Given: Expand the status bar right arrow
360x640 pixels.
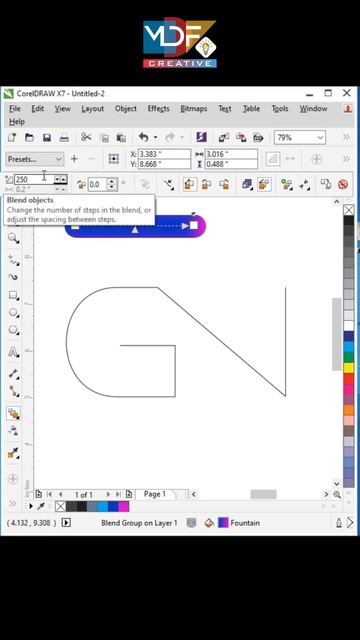Looking at the screenshot, I should [350, 522].
